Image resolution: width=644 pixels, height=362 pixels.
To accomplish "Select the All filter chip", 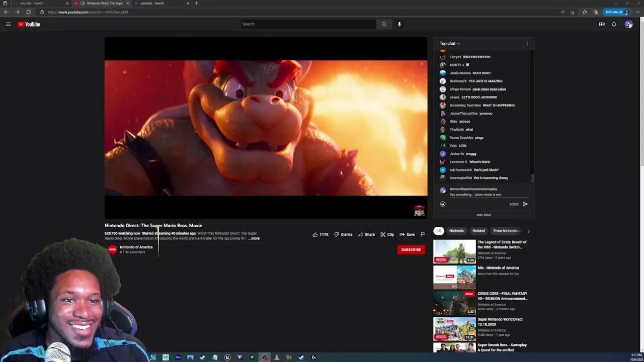I will (438, 231).
